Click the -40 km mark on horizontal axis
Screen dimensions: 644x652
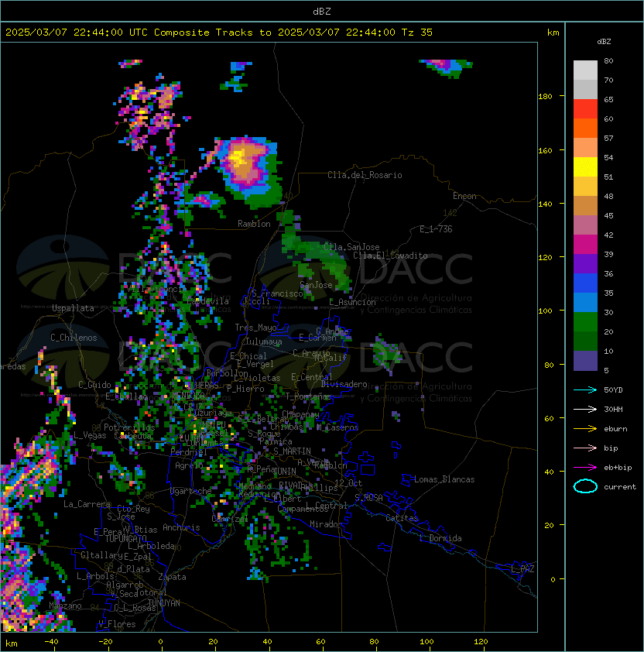pyautogui.click(x=51, y=642)
